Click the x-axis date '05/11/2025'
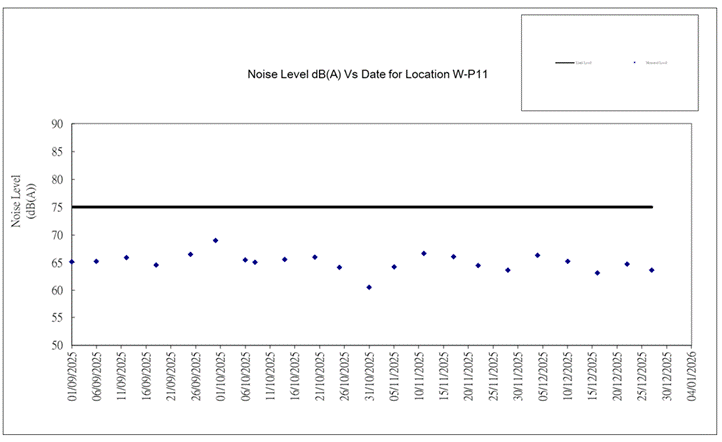This screenshot has height=442, width=722. [394, 376]
